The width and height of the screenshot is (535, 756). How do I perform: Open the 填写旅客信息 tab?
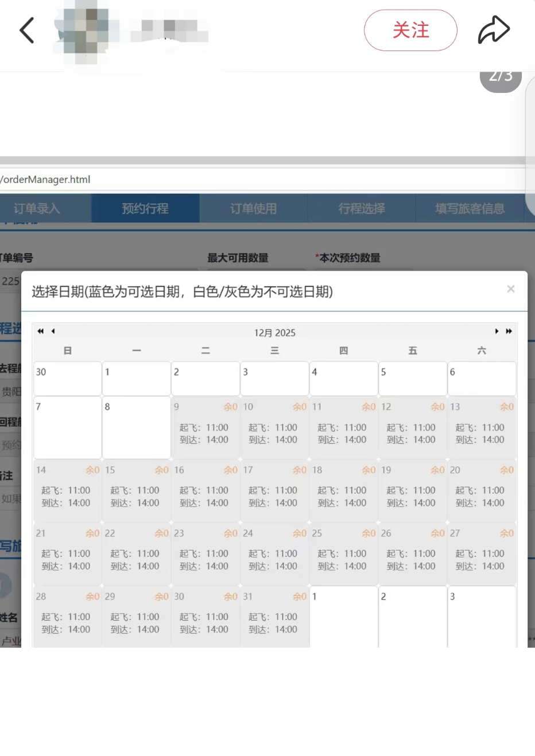470,208
